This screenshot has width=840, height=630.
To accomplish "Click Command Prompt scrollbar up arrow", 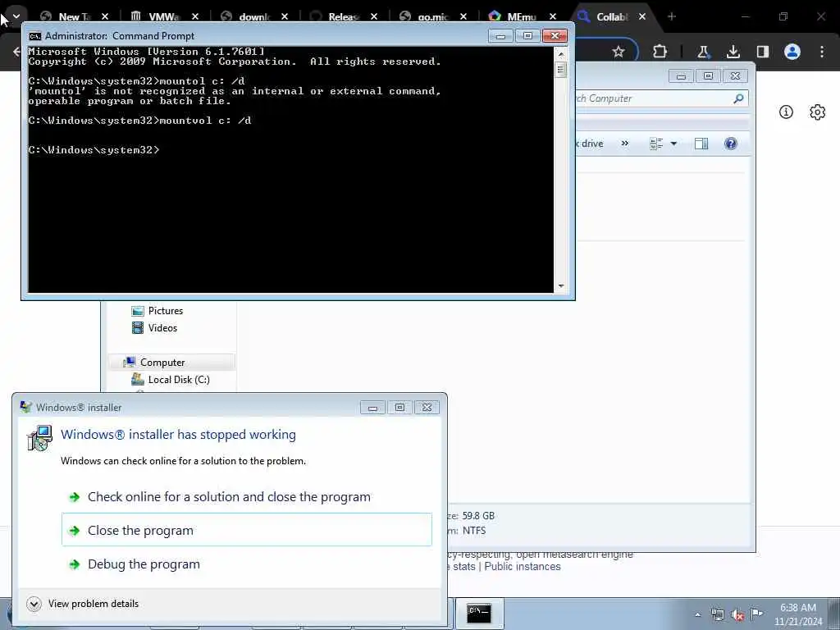I will point(561,54).
